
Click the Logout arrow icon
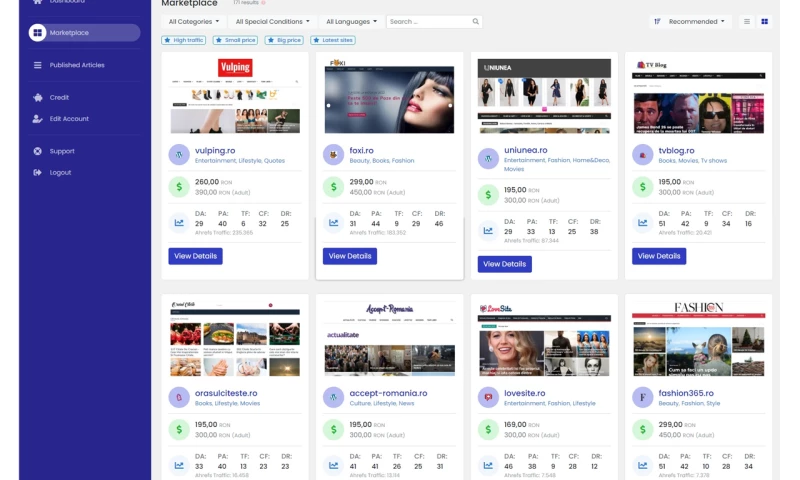38,172
